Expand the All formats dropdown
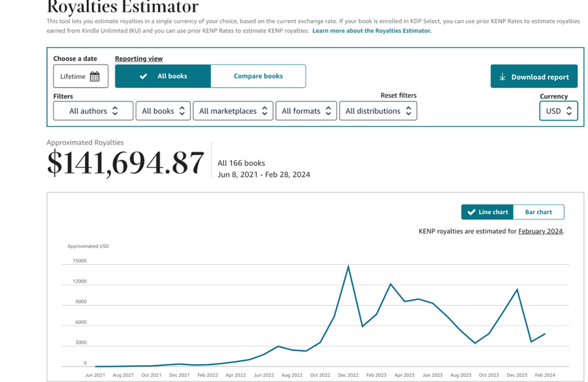Viewport: 588px width, 382px height. 306,111
